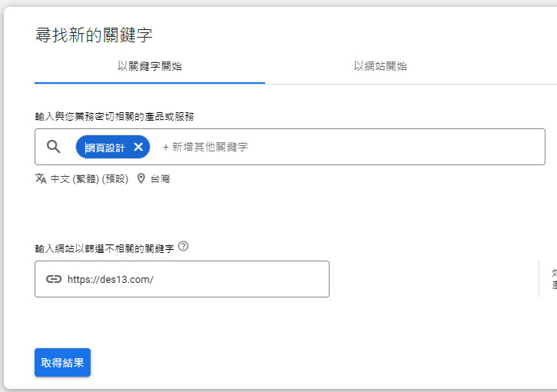Click the 尋找新的關鍵字 heading

tap(94, 35)
